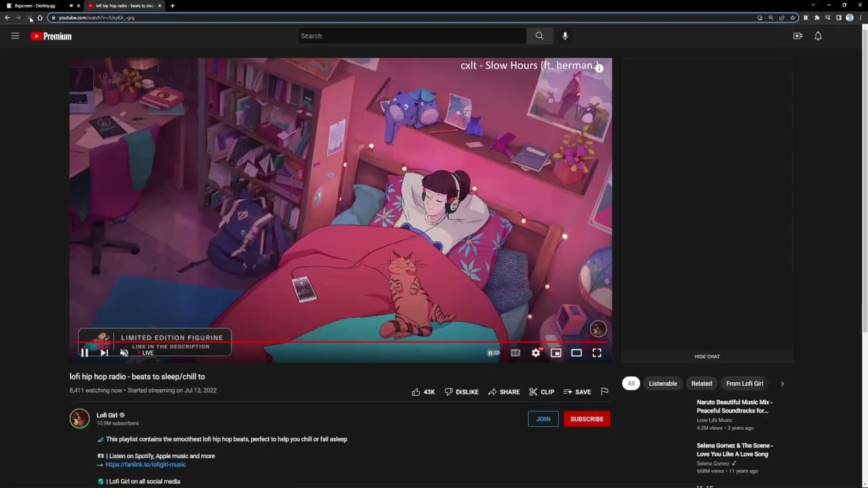868x488 pixels.
Task: Toggle the player autoplay switch
Action: [x=494, y=352]
